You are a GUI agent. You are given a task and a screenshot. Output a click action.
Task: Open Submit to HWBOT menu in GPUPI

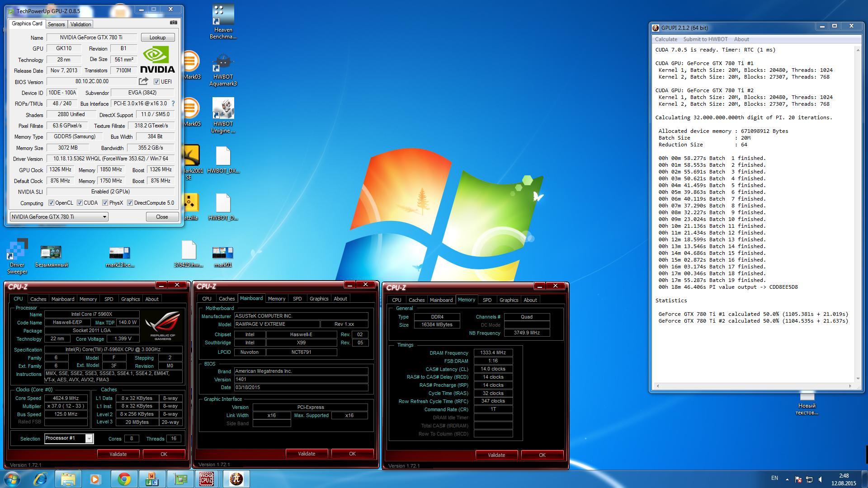click(705, 39)
